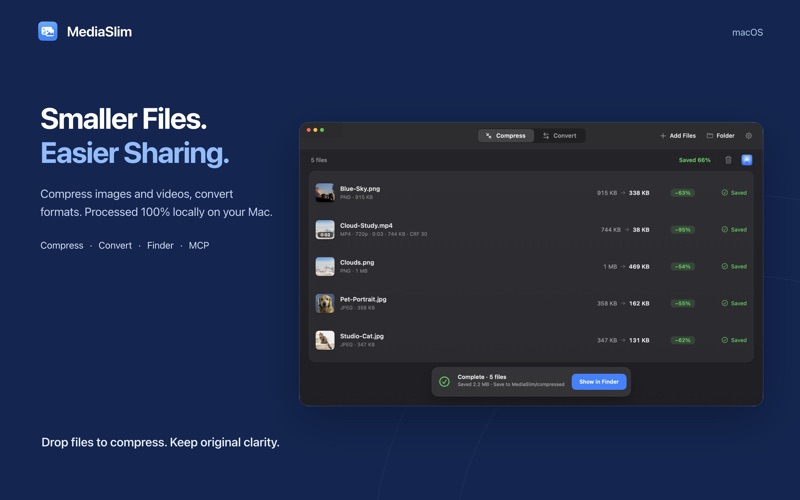Click the -63% savings badge
The height and width of the screenshot is (500, 800).
[683, 193]
